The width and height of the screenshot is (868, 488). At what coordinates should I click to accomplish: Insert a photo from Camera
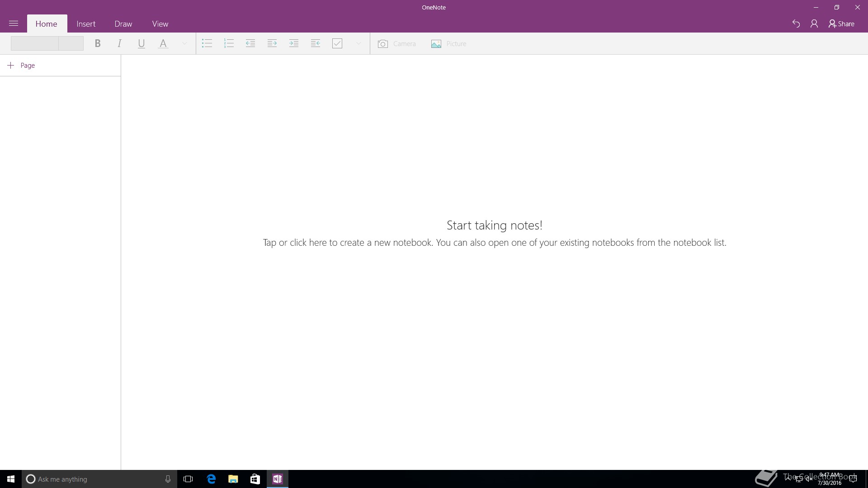pyautogui.click(x=396, y=44)
